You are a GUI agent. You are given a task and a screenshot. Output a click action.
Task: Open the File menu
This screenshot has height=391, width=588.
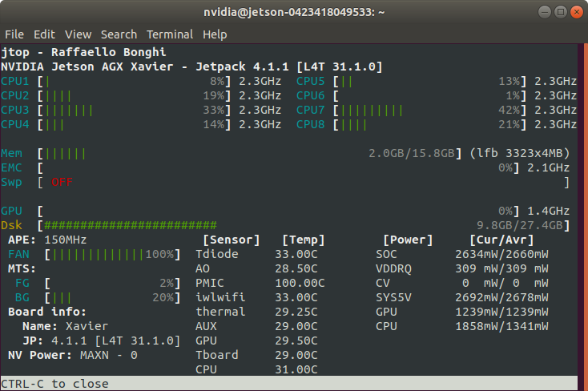pos(14,34)
